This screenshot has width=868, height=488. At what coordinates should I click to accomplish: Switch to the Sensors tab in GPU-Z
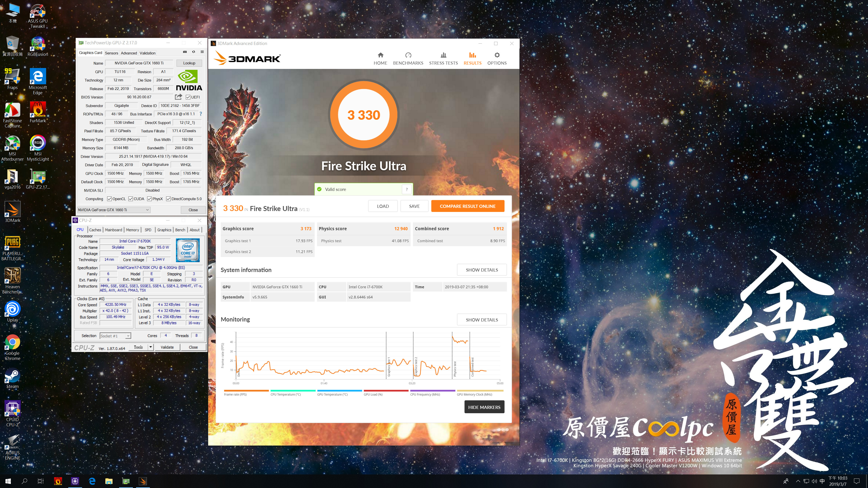[x=111, y=53]
